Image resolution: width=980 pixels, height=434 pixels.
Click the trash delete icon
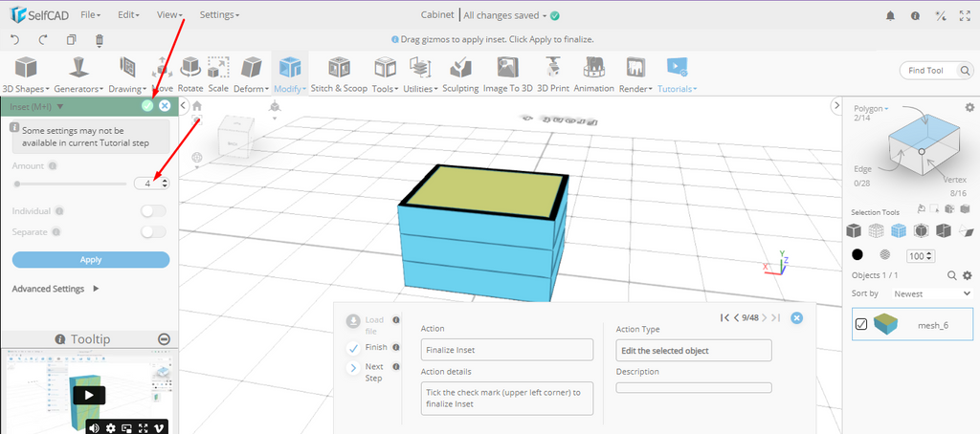pyautogui.click(x=100, y=40)
